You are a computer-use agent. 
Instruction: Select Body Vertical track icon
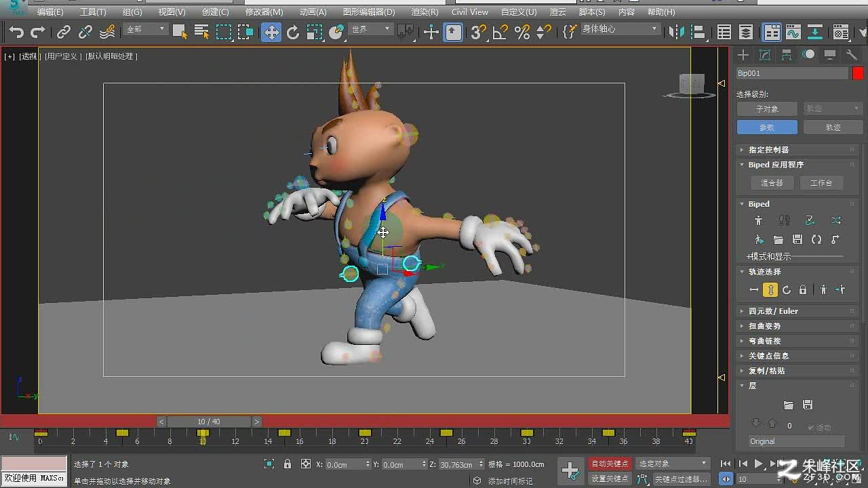pos(770,290)
